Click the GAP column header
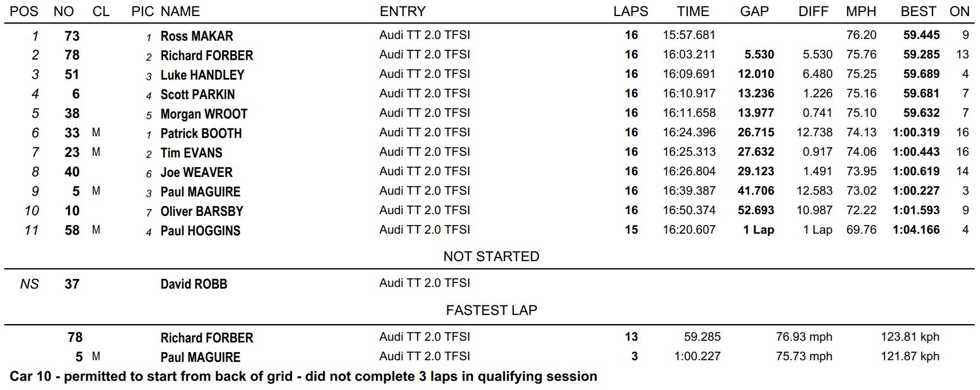 pos(754,11)
